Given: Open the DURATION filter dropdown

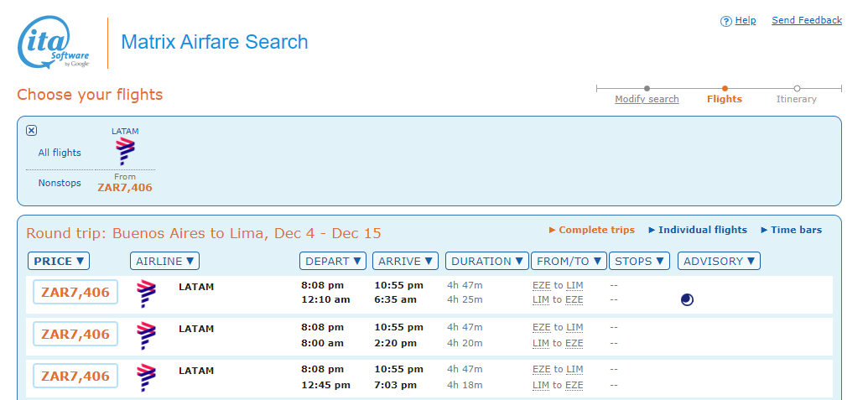Looking at the screenshot, I should click(x=487, y=261).
